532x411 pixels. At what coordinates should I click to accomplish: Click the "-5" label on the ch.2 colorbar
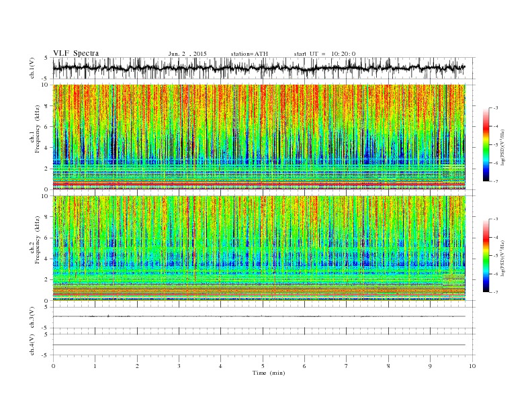pyautogui.click(x=496, y=256)
